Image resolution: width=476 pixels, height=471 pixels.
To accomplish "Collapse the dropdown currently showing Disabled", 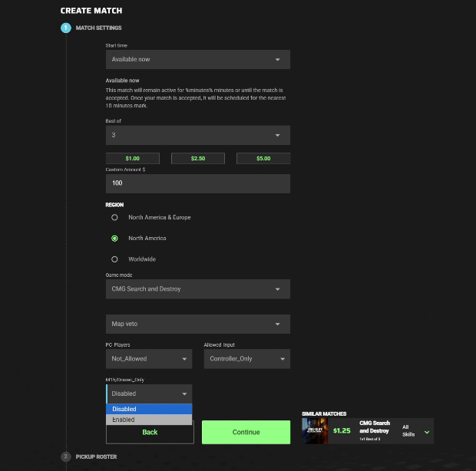I will [149, 394].
